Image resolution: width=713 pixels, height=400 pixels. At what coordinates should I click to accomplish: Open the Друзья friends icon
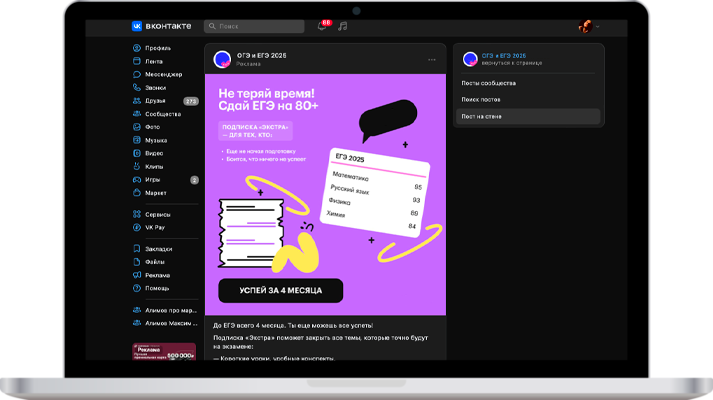[136, 100]
